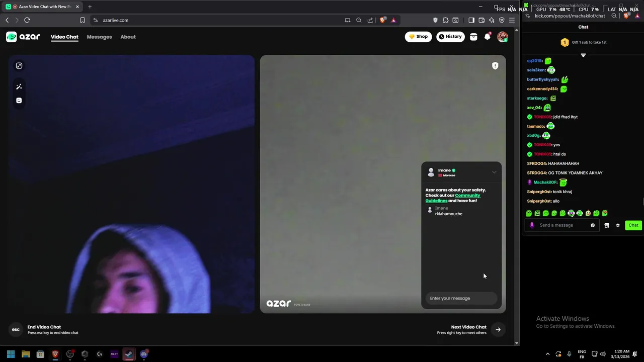
Task: Share this page icon
Action: click(370, 20)
